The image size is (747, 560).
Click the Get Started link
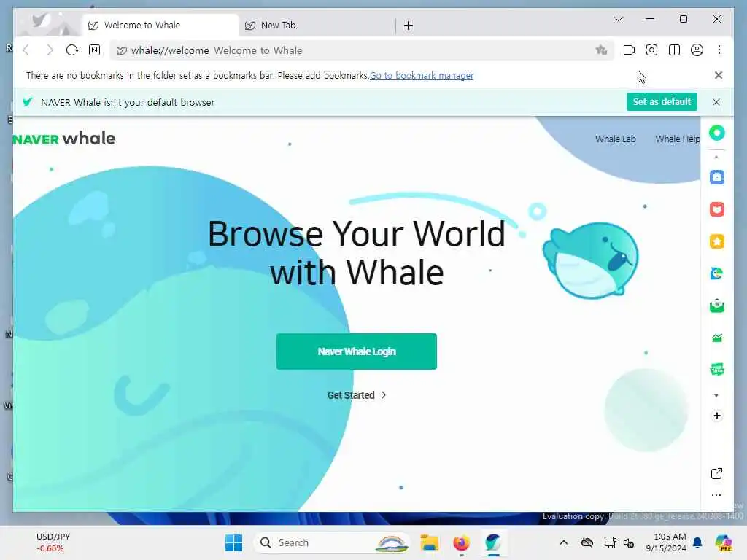[356, 395]
